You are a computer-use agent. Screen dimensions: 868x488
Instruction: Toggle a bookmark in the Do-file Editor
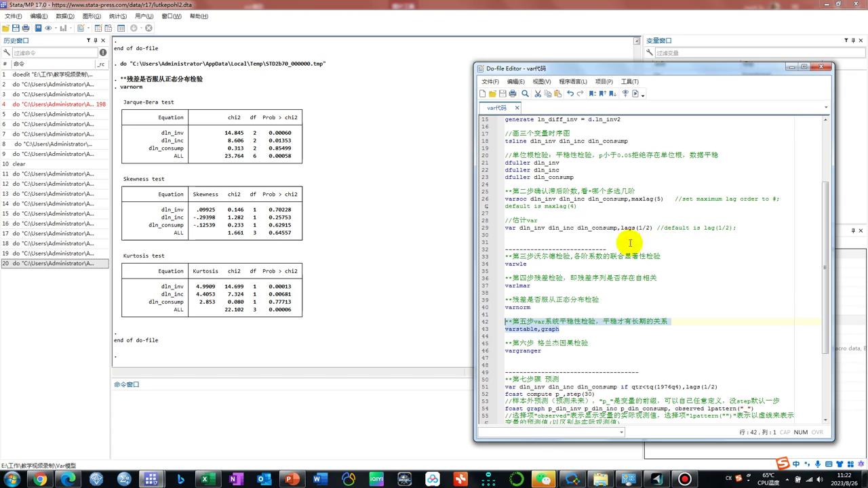pos(593,94)
